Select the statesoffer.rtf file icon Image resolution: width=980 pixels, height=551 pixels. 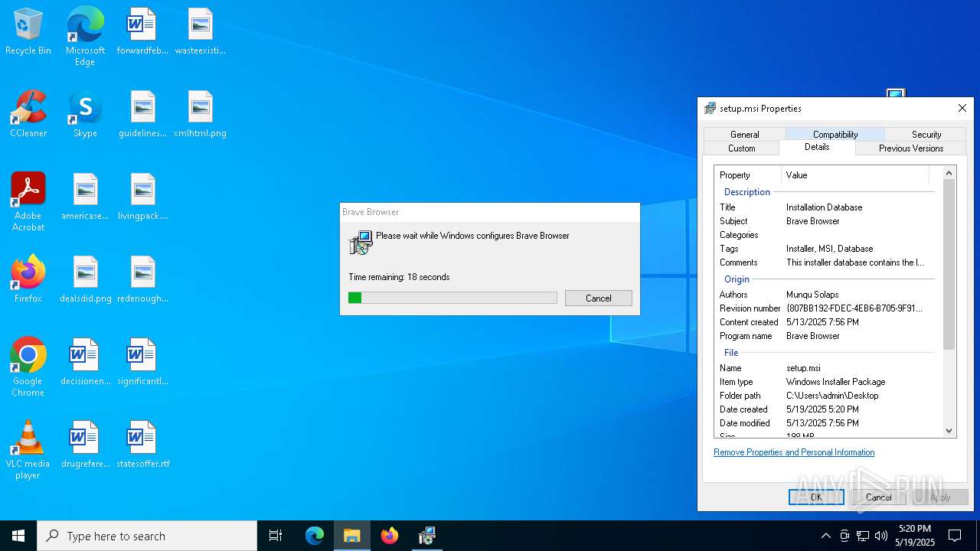pyautogui.click(x=142, y=445)
